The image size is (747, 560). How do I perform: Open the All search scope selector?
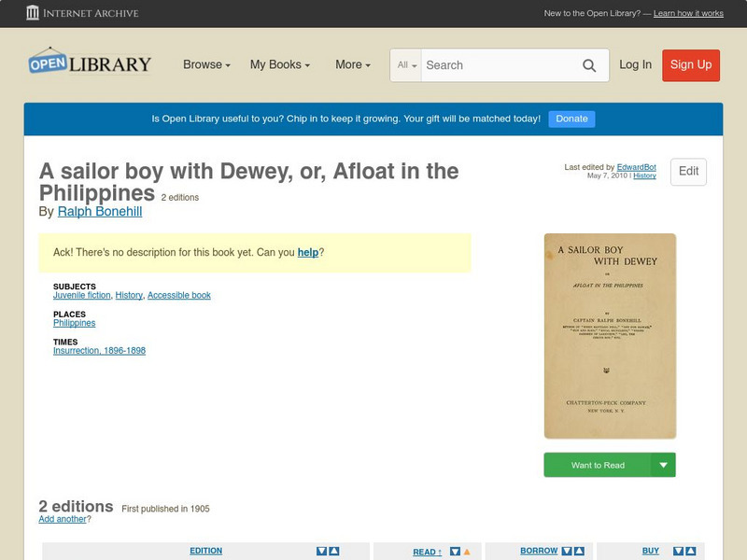[408, 65]
